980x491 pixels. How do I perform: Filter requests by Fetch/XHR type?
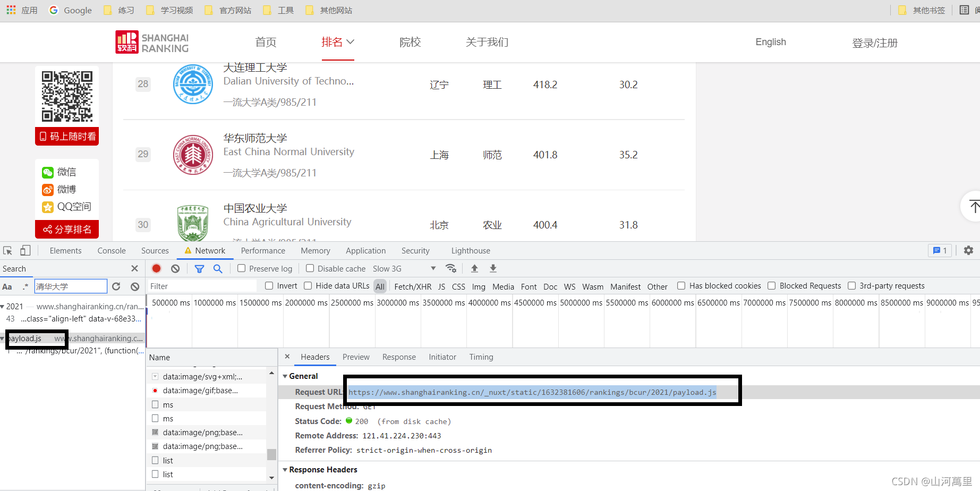point(413,286)
